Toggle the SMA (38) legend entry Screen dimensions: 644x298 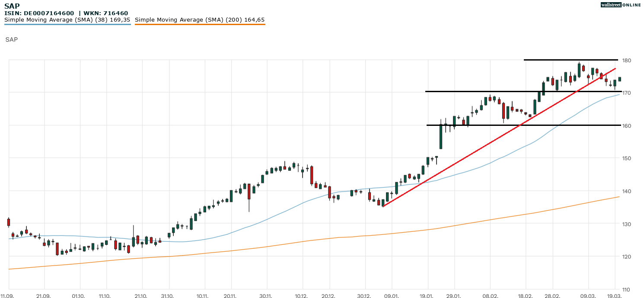67,19
